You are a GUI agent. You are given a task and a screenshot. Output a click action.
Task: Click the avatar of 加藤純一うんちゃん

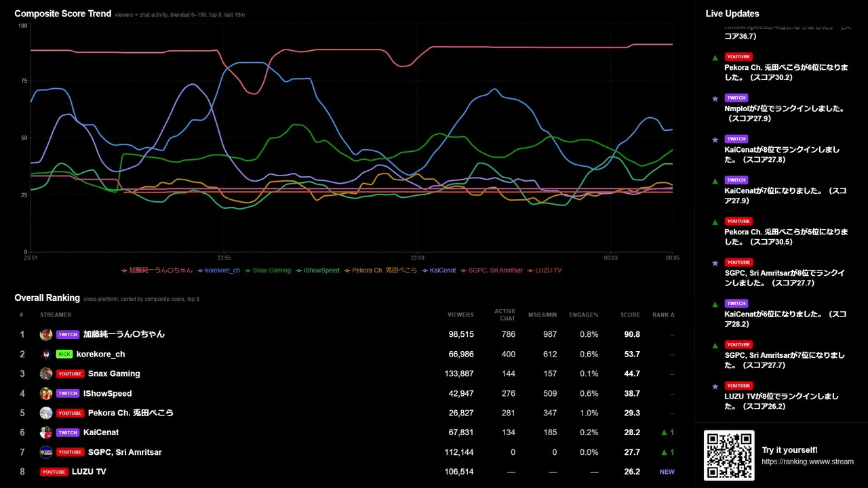click(46, 334)
